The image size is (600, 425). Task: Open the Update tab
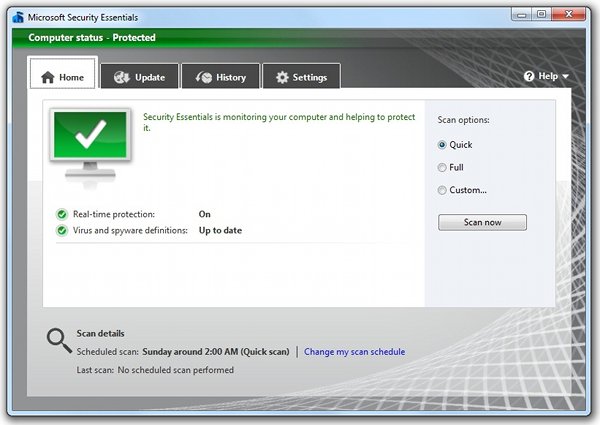point(140,76)
